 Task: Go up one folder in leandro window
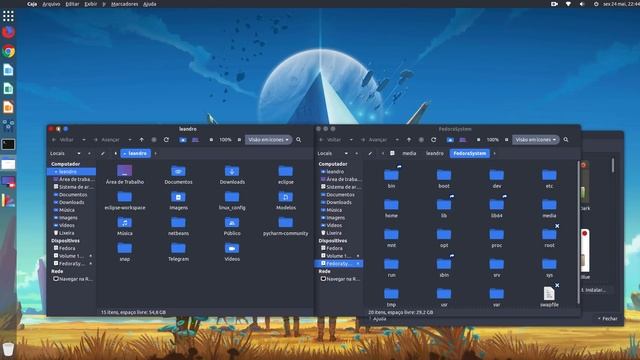pos(142,140)
